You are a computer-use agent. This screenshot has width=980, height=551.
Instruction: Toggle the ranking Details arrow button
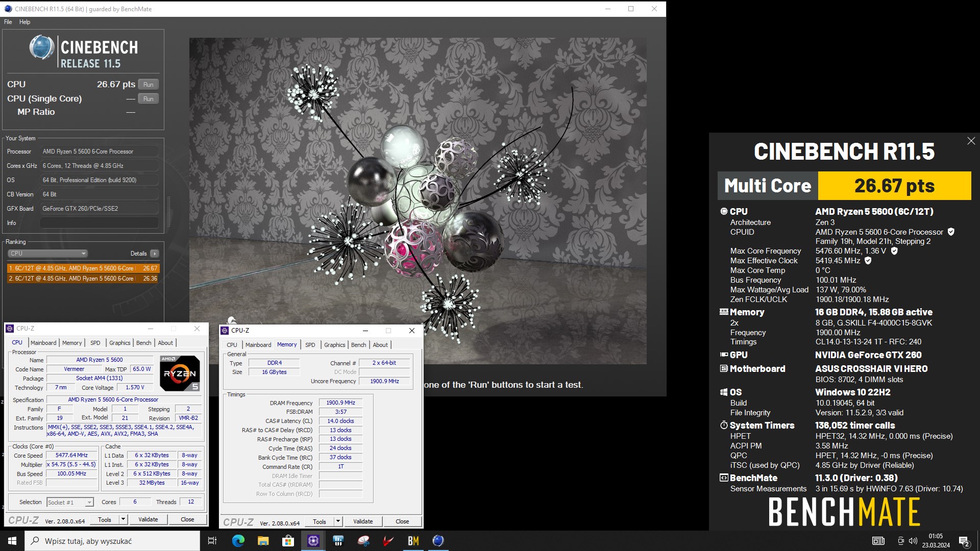coord(155,254)
